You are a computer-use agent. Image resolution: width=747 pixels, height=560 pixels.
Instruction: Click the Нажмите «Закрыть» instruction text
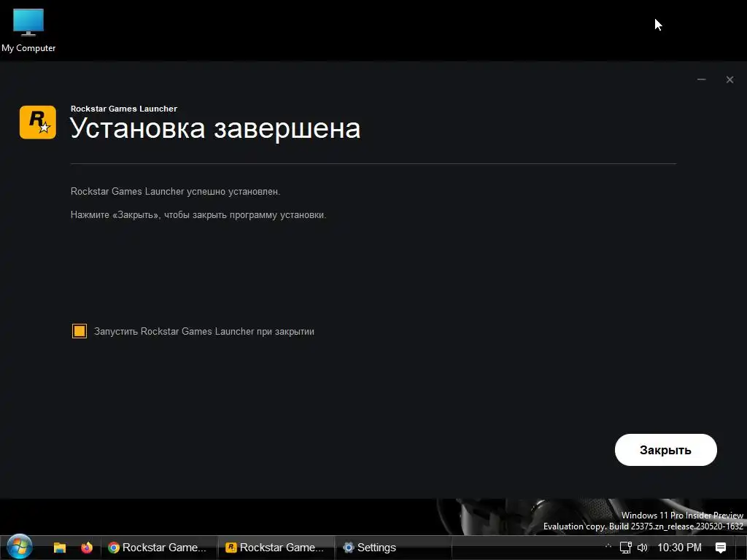(x=198, y=215)
